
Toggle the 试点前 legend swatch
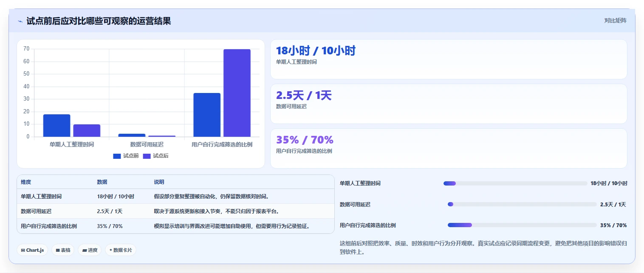pyautogui.click(x=117, y=156)
